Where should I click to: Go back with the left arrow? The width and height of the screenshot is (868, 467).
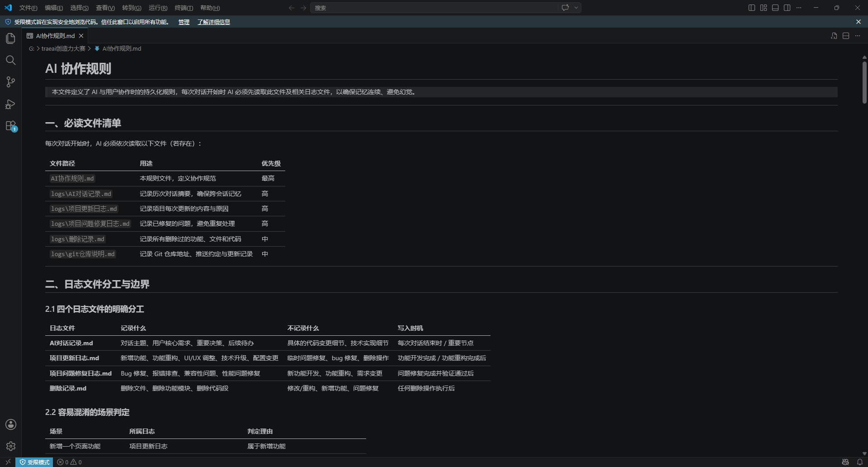pyautogui.click(x=292, y=8)
